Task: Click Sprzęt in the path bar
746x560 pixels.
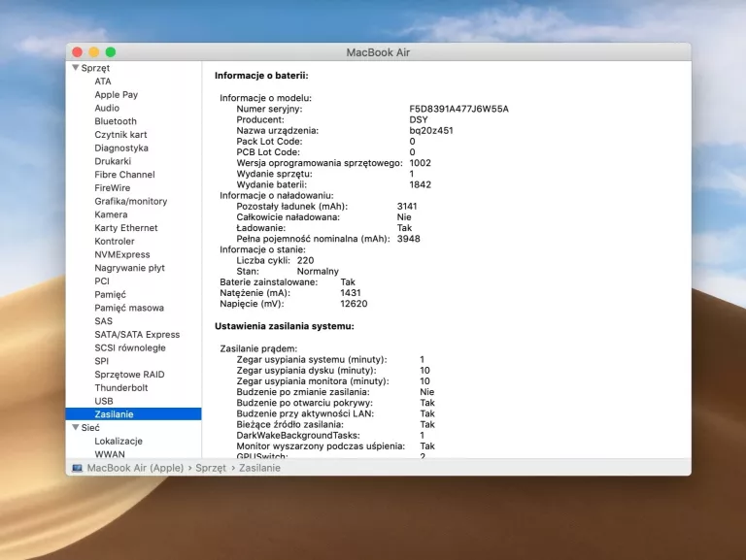Action: [211, 468]
